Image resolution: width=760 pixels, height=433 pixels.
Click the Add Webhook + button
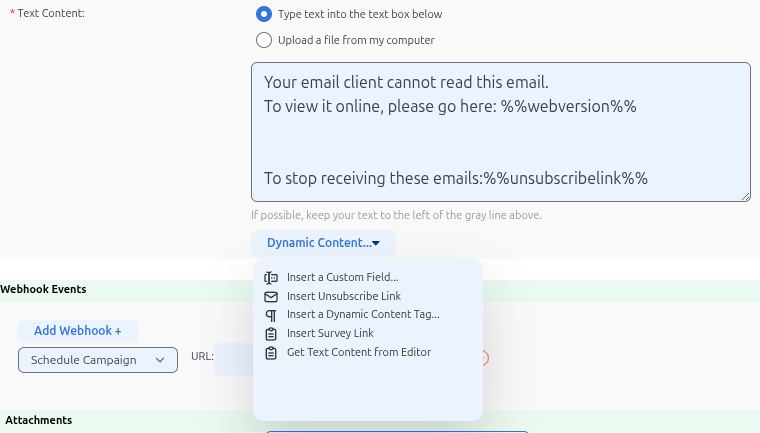pyautogui.click(x=78, y=331)
